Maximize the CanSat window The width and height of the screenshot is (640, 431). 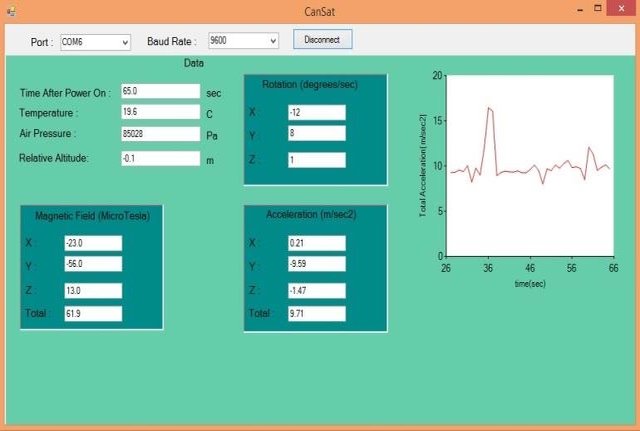tap(600, 9)
